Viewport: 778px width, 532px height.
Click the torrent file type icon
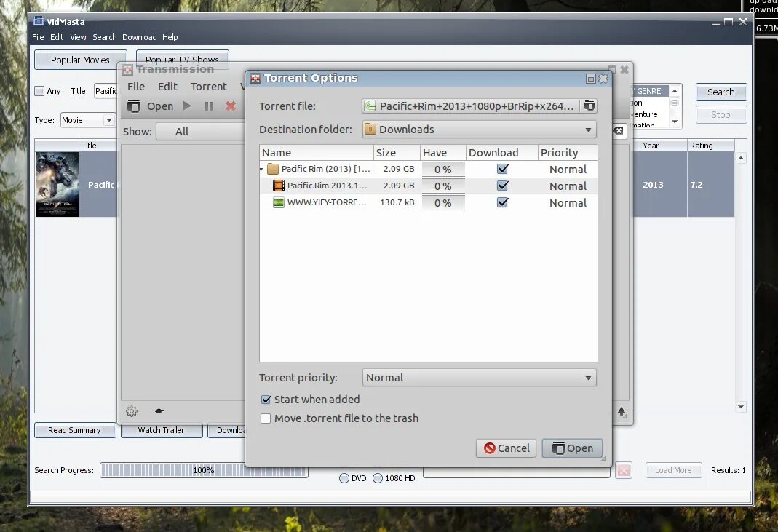click(370, 106)
